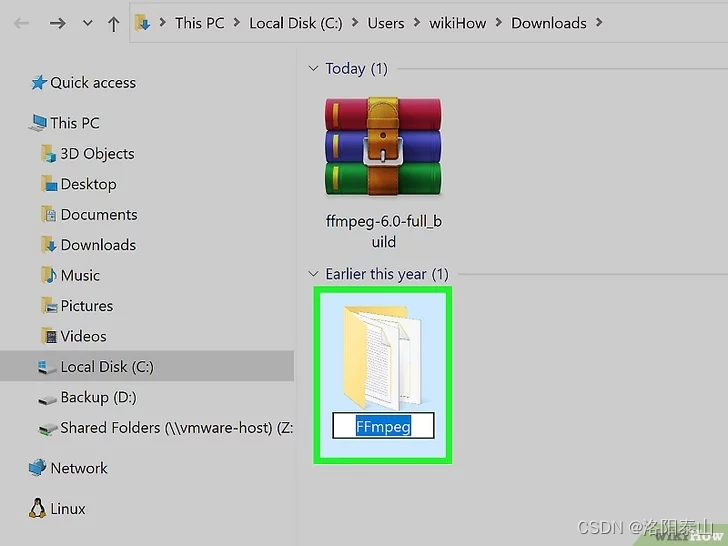Expand the chevron after This PC breadcrumb
Screen dimensions: 728x546
pos(237,22)
